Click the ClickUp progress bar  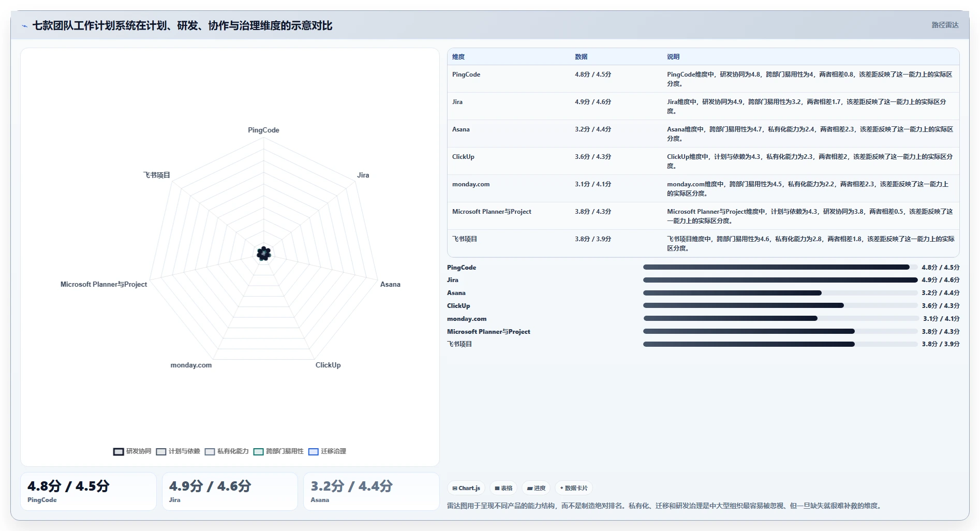780,305
